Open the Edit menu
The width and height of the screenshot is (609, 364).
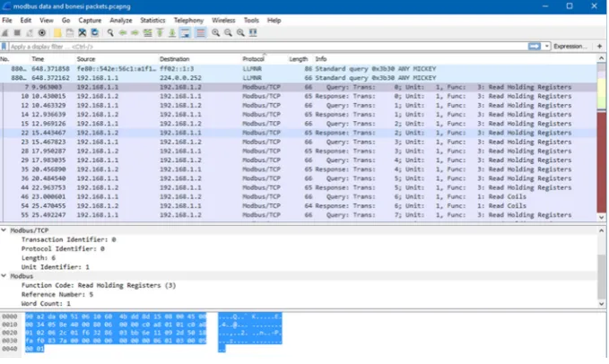pos(26,21)
